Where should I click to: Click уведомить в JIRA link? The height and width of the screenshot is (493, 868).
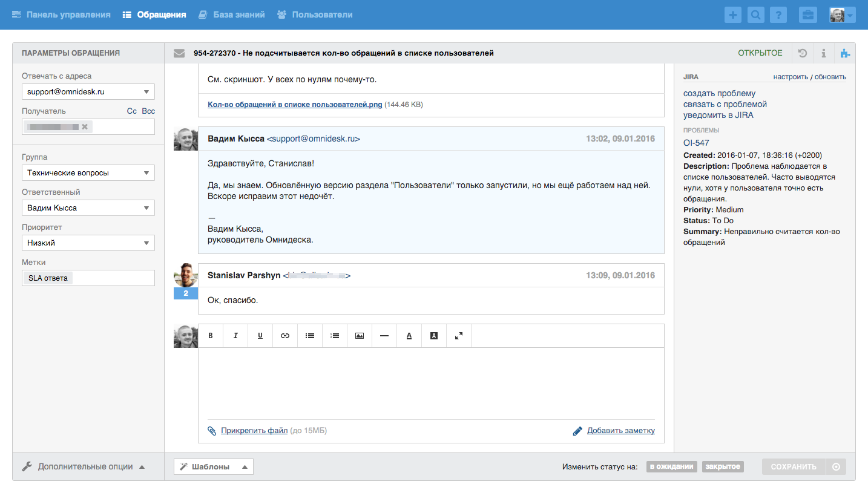(x=718, y=115)
